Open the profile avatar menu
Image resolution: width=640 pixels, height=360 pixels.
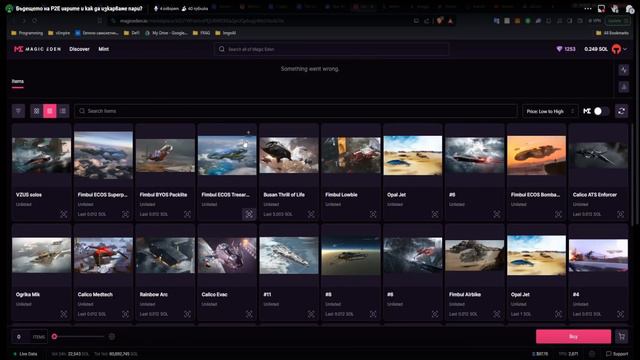pos(616,49)
